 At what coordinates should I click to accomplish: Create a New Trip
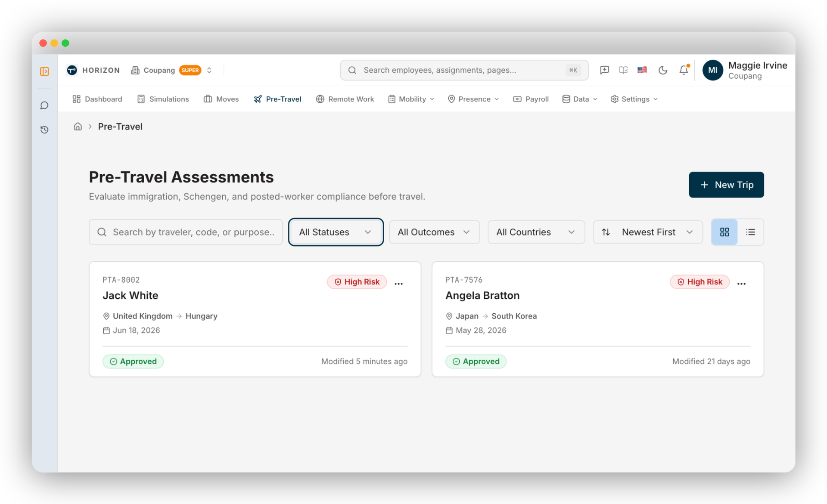point(726,185)
